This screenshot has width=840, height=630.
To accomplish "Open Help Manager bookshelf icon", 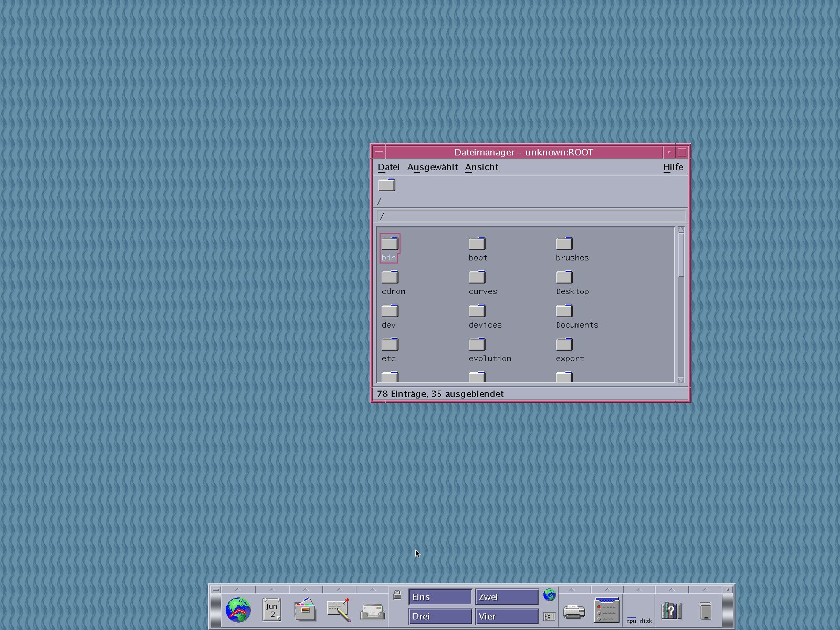I will pos(671,611).
